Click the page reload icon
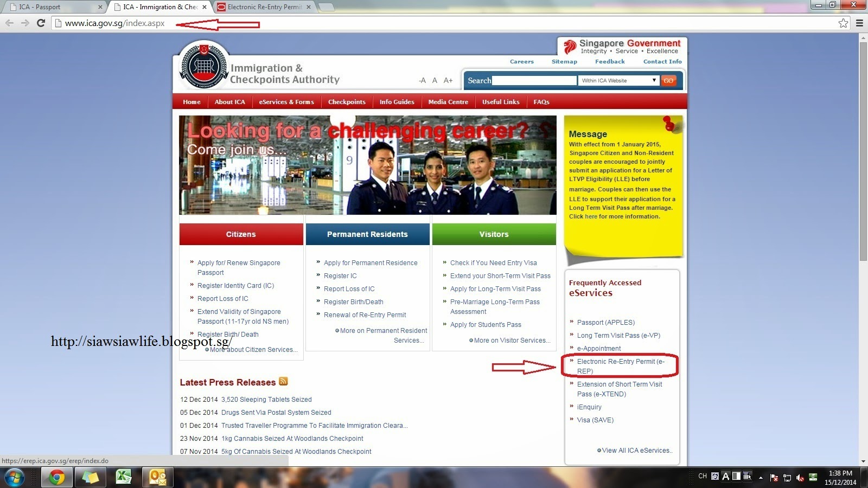868x488 pixels. click(40, 23)
